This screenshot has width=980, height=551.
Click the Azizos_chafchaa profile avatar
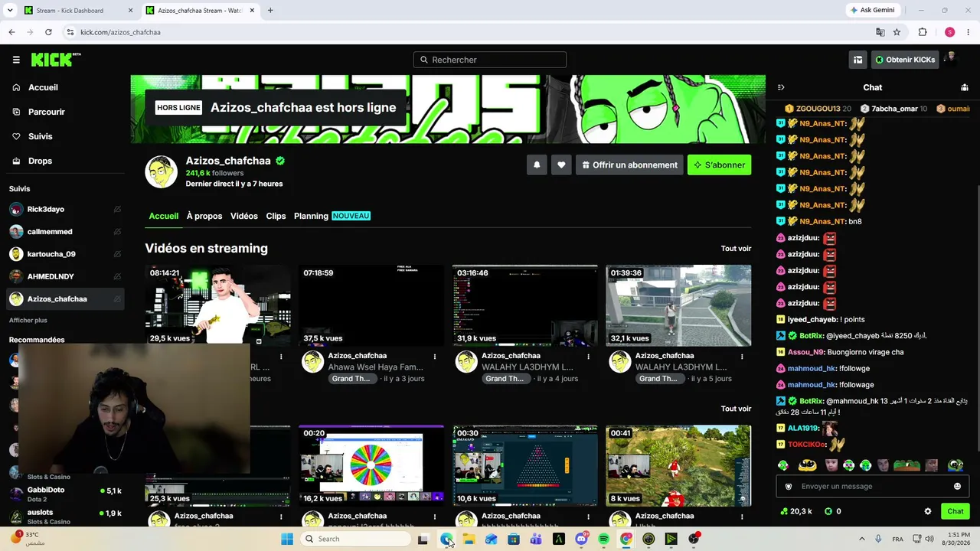click(x=162, y=172)
